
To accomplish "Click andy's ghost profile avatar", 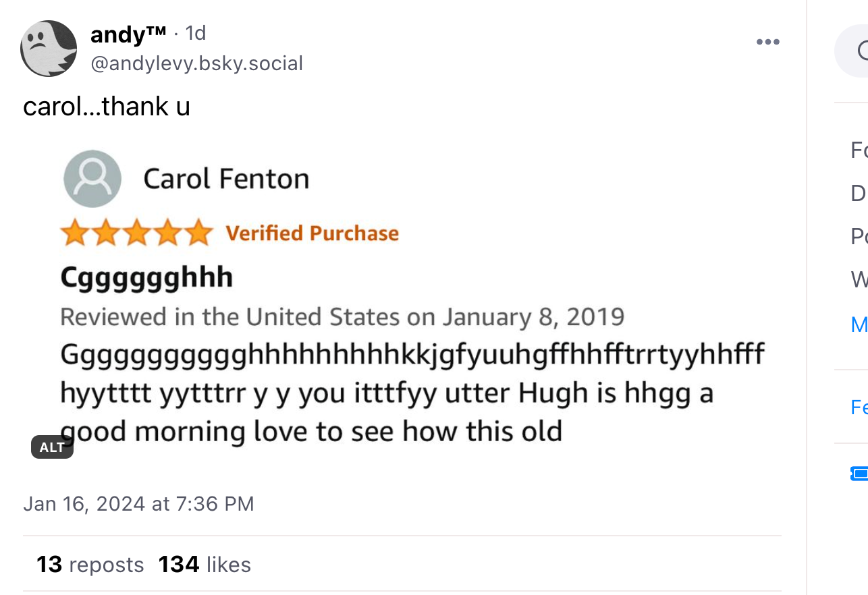I will (x=49, y=49).
